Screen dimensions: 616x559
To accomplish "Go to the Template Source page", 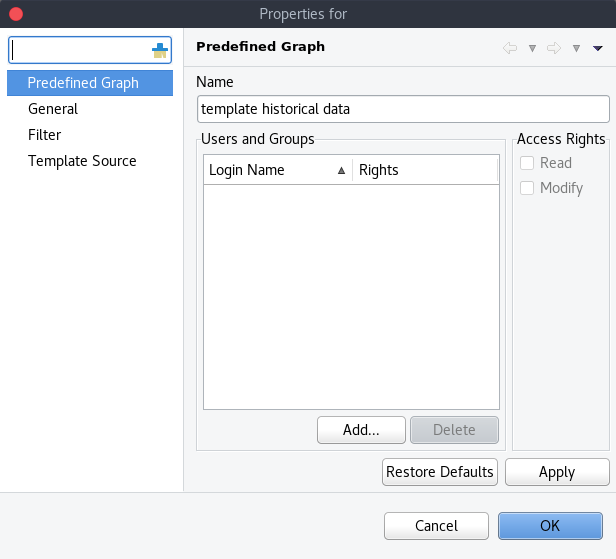I will coord(82,161).
